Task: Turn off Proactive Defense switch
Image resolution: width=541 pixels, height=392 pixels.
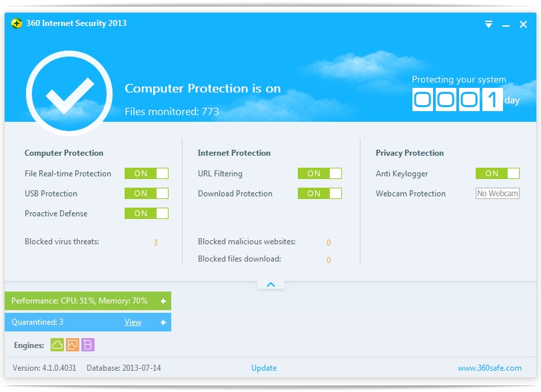Action: (x=147, y=214)
